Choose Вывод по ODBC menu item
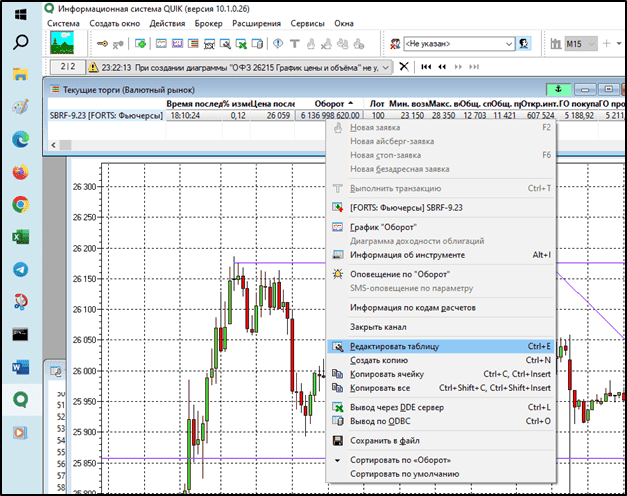Screen dimensions: 627x496 [441, 421]
